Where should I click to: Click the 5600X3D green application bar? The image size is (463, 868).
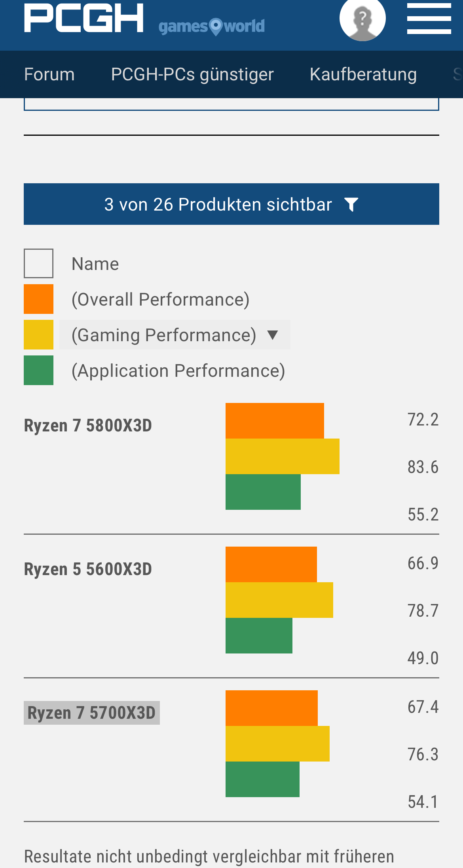pyautogui.click(x=259, y=636)
